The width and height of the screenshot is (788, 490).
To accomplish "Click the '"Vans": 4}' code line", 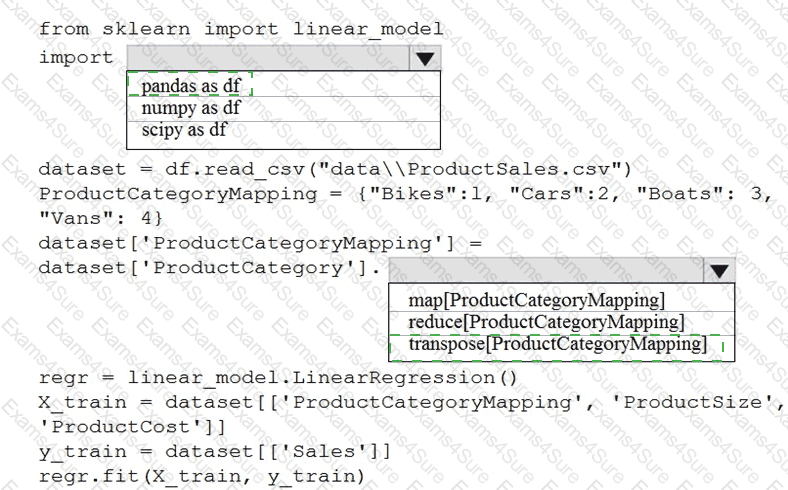I will tap(102, 216).
